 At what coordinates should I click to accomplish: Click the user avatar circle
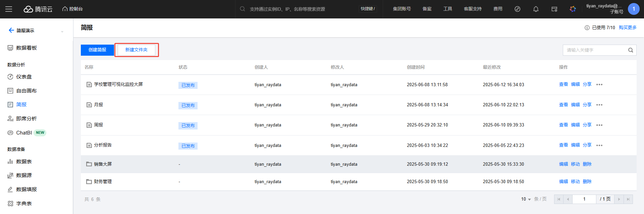[633, 9]
